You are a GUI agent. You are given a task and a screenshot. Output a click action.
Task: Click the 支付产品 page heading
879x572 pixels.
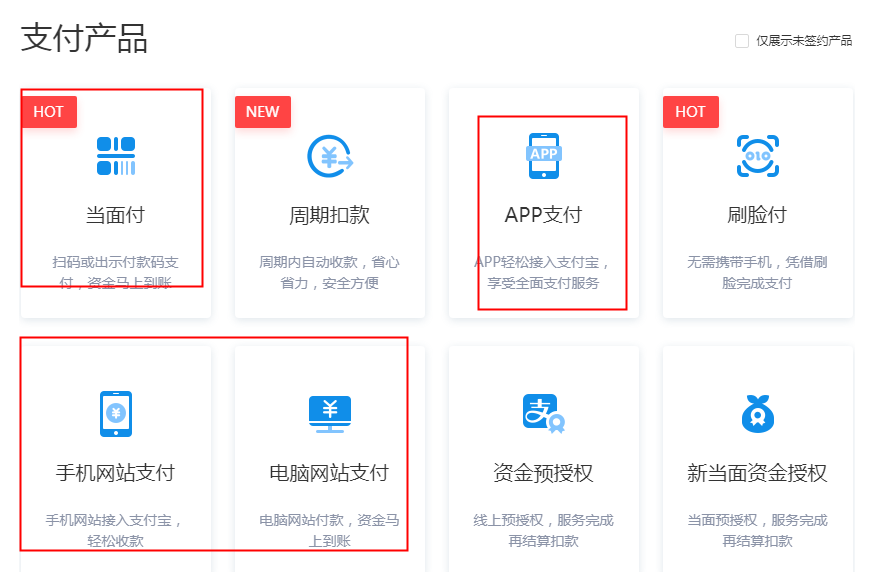(x=84, y=38)
